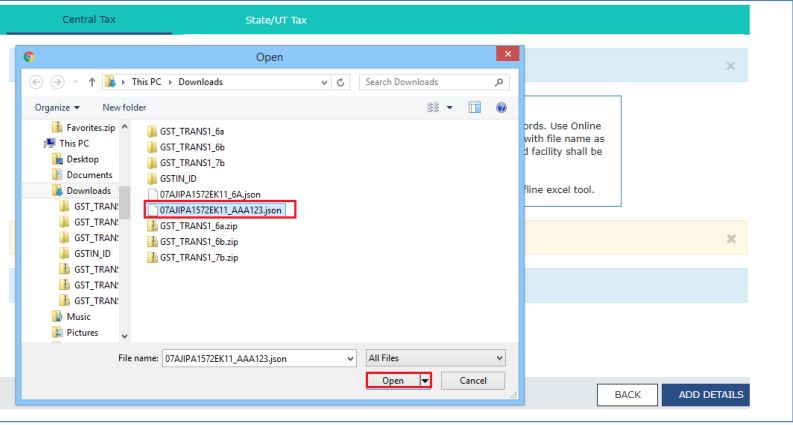The image size is (793, 425).
Task: Select Documents in navigation pane
Action: pyautogui.click(x=82, y=175)
